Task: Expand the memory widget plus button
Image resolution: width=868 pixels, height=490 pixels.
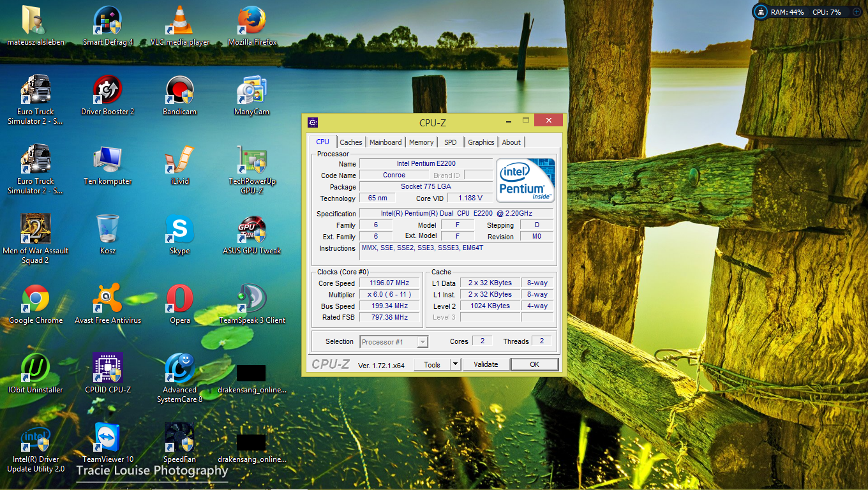Action: [x=857, y=12]
